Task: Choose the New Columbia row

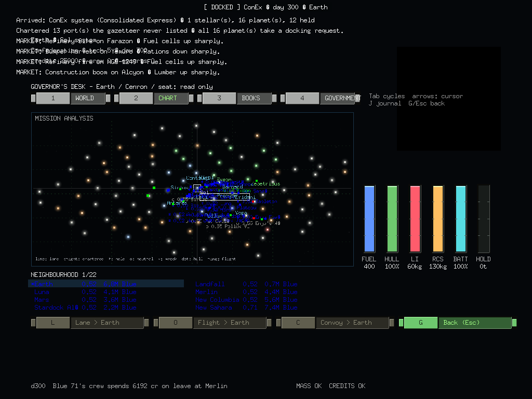Action: (246, 300)
